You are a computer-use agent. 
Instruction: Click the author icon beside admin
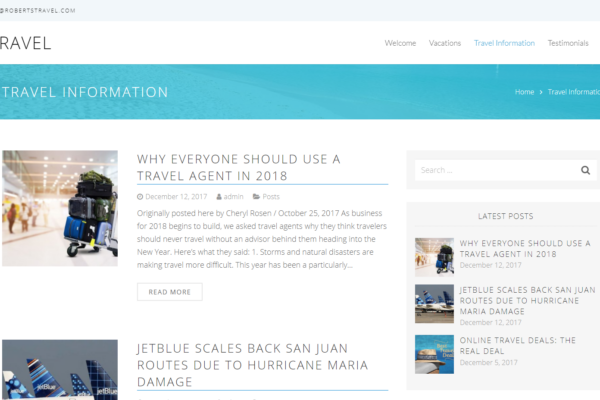point(219,197)
